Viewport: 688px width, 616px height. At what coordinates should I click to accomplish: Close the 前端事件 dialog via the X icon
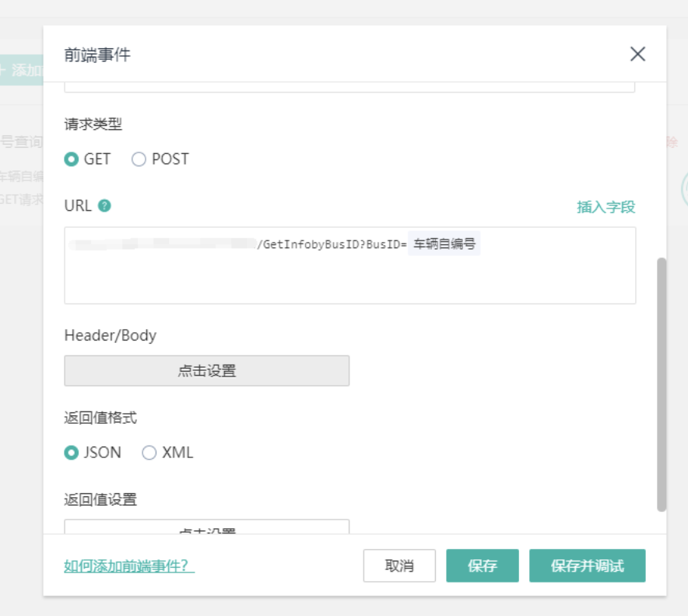tap(637, 54)
